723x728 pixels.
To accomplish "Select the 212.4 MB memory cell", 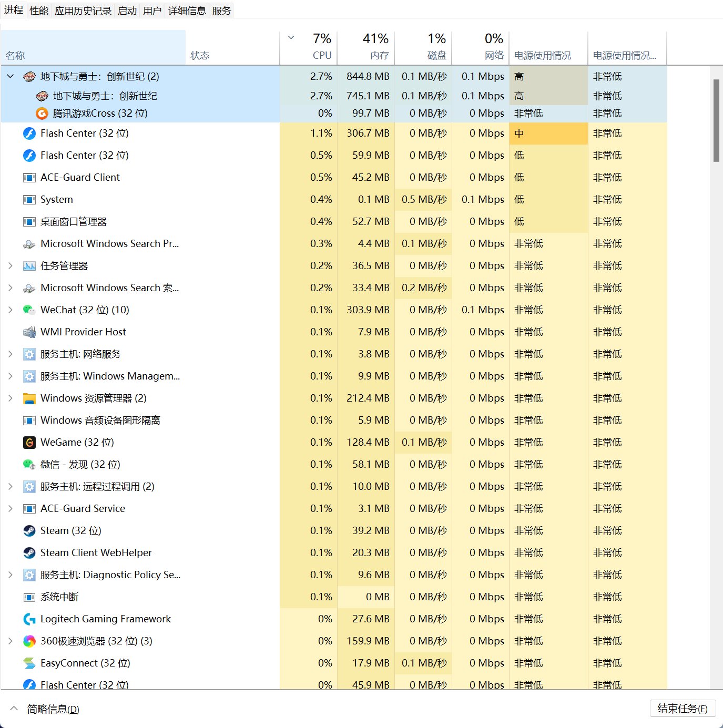I will click(366, 398).
